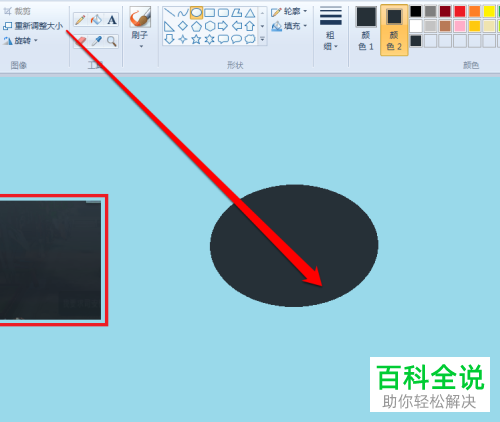500x422 pixels.
Task: Expand the full shapes gallery
Action: pyautogui.click(x=262, y=39)
